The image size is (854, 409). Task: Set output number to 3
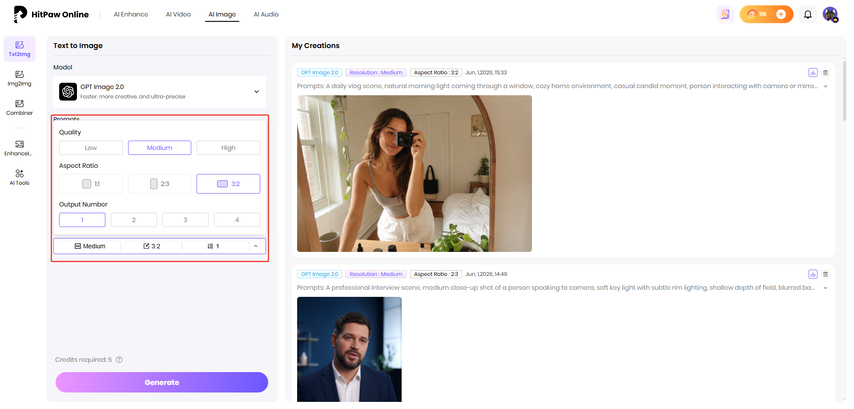[185, 220]
